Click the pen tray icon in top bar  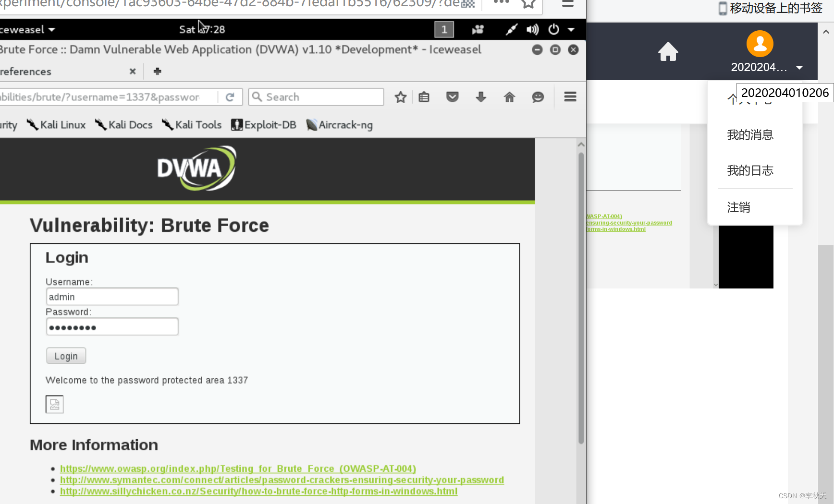point(511,29)
